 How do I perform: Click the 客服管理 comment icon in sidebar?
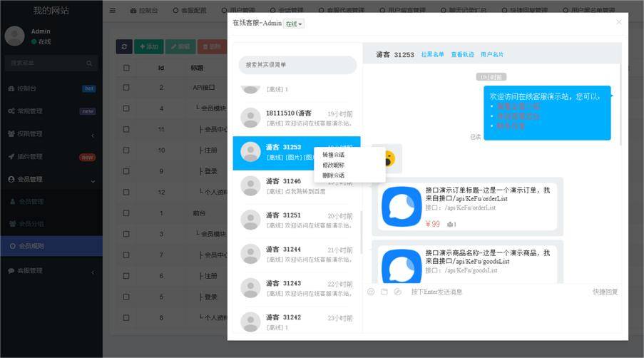pyautogui.click(x=11, y=270)
